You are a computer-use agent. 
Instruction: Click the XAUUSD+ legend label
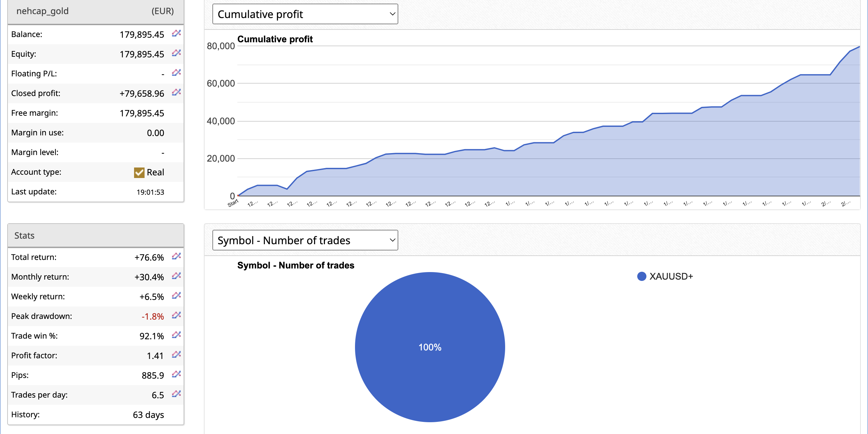coord(671,276)
